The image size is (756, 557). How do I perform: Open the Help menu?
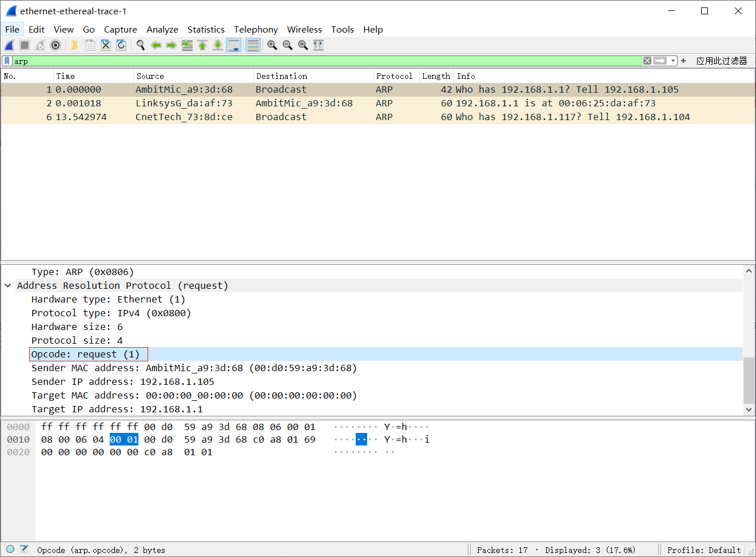373,29
